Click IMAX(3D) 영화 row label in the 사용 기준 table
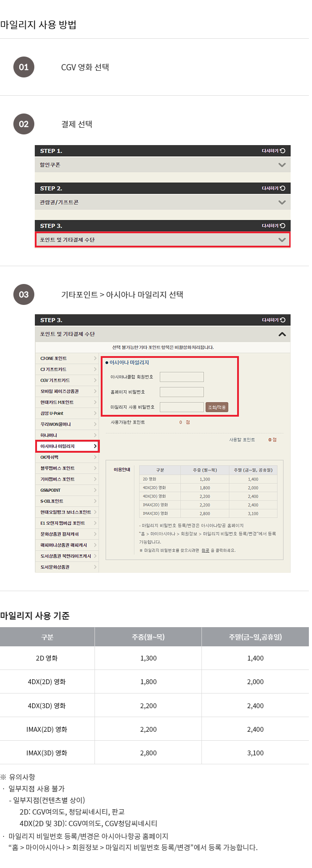This screenshot has width=312, height=868. tap(47, 753)
